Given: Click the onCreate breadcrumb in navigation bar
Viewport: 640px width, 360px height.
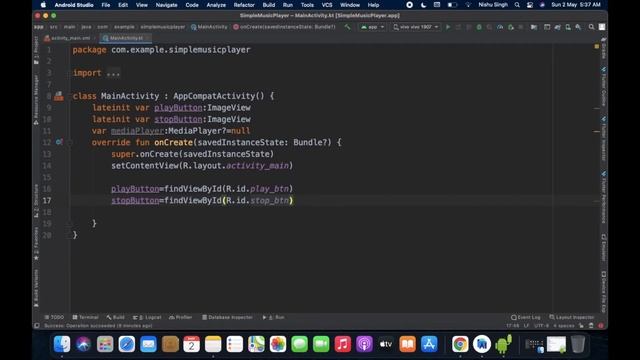Looking at the screenshot, I should coord(284,27).
